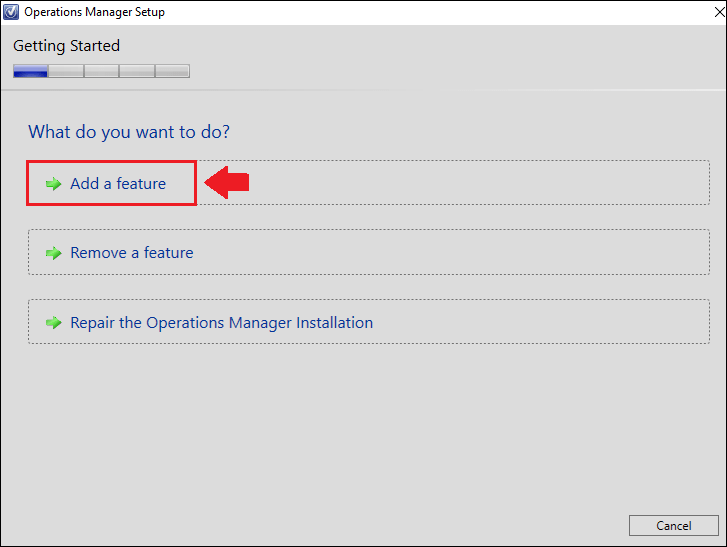Click the Getting Started heading
The image size is (727, 547).
coord(66,46)
